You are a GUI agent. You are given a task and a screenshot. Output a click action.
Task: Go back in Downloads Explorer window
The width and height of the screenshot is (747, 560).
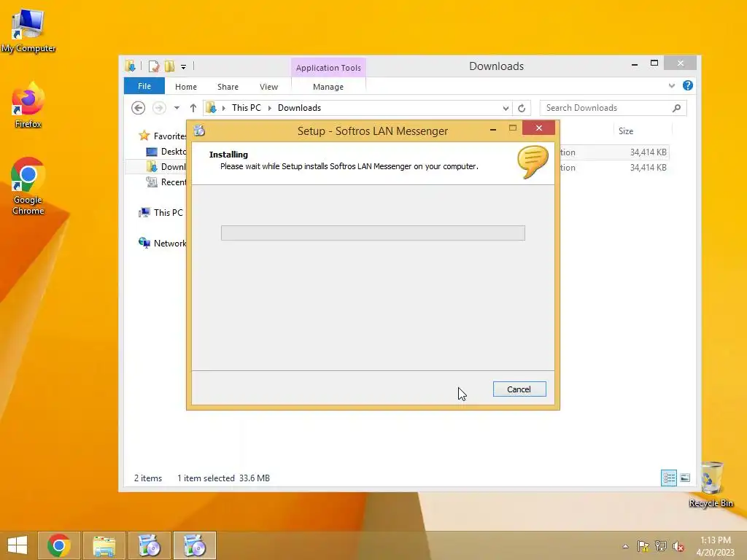click(138, 108)
